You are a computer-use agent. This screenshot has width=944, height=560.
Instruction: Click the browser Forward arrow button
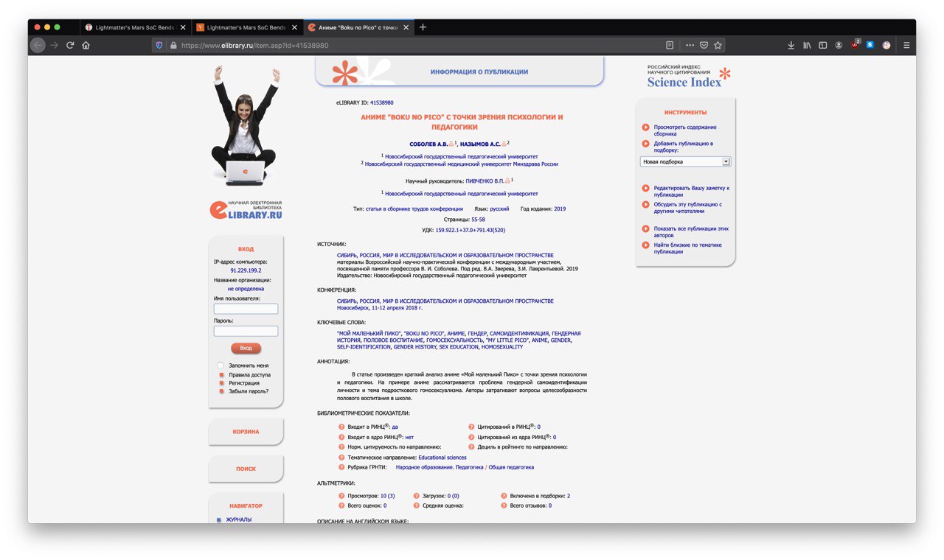pyautogui.click(x=54, y=45)
